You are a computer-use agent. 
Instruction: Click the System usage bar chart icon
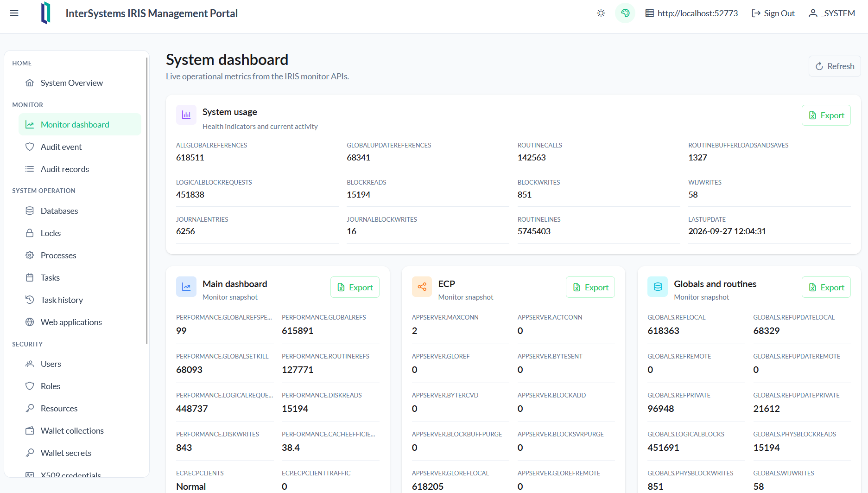click(x=186, y=115)
